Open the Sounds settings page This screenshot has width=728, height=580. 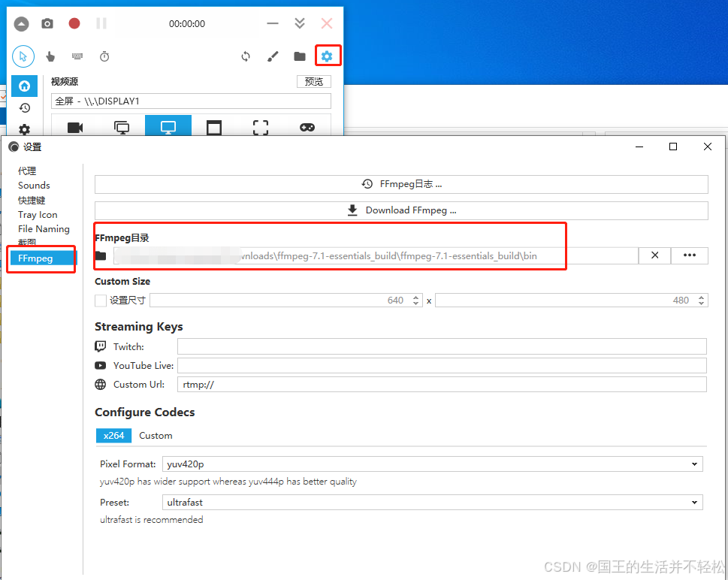point(34,186)
